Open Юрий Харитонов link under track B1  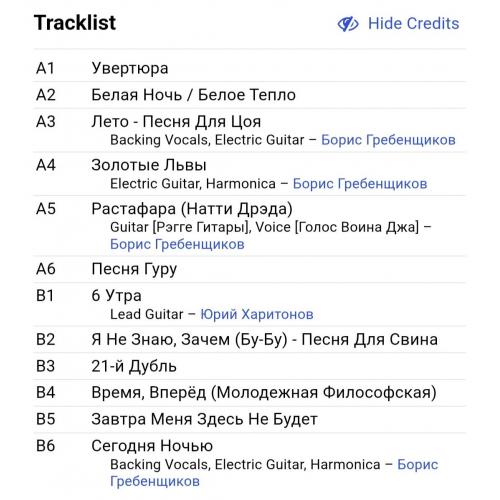coord(257,314)
